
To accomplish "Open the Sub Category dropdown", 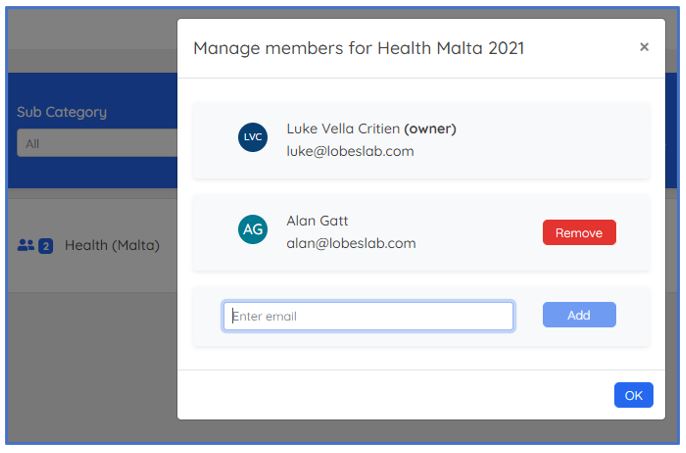I will click(x=96, y=144).
